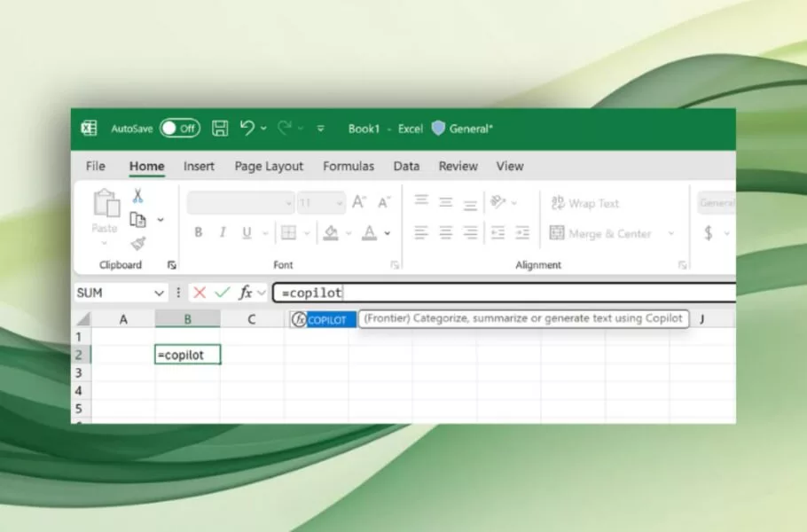Screen dimensions: 807x532
Task: Open the font name combo box
Action: coord(240,203)
